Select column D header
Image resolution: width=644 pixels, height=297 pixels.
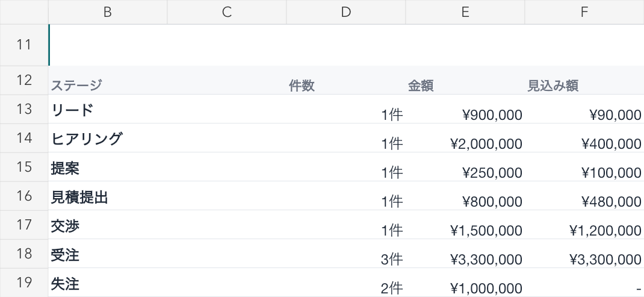[346, 12]
